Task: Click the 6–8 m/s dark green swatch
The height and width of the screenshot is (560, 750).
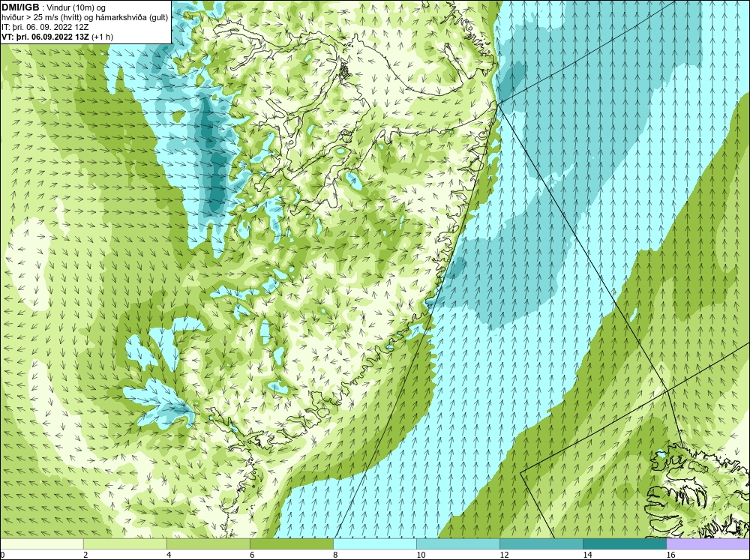Action: click(291, 544)
